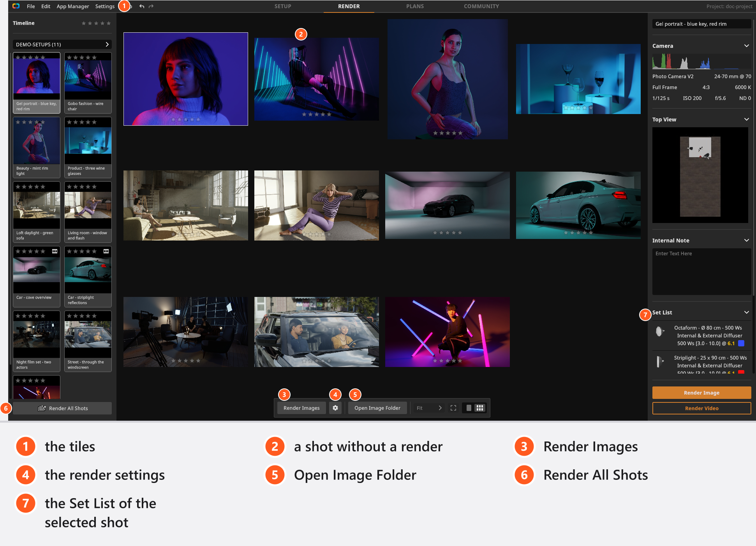Screen dimensions: 756x546
Task: Click the shot name field Gel portrait
Action: click(701, 24)
